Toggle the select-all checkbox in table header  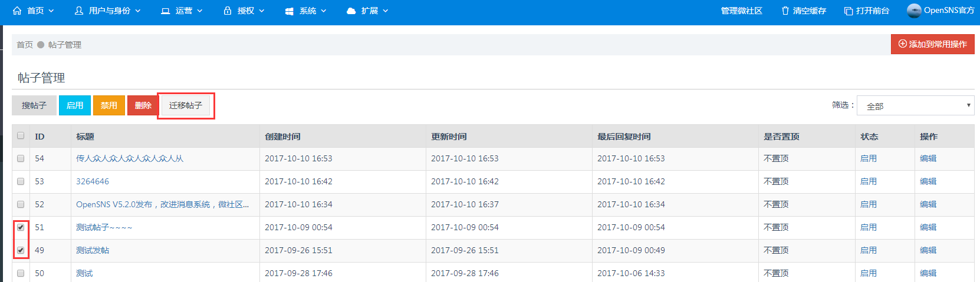click(21, 135)
